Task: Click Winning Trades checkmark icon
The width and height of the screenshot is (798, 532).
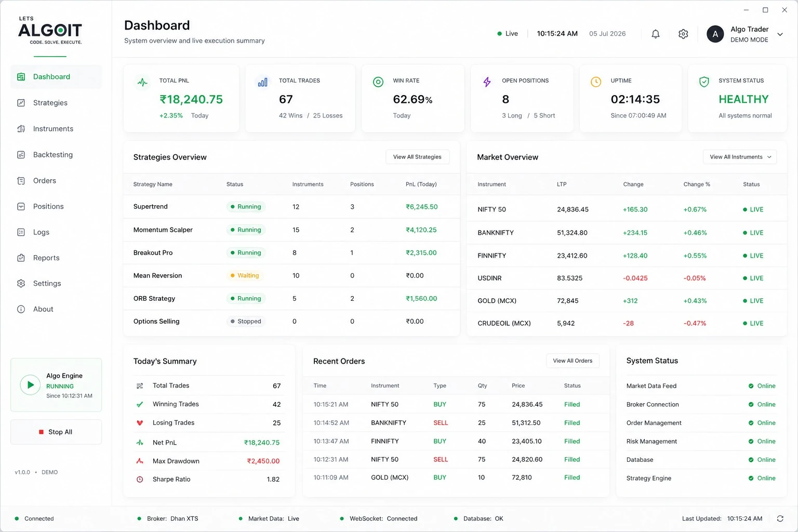Action: (x=140, y=404)
